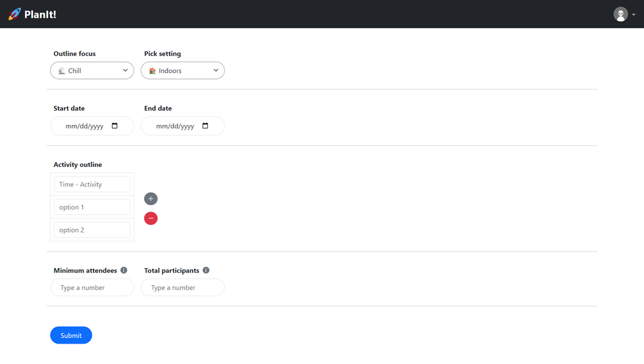Viewport: 644px width, 364px height.
Task: Click the Activity outline label
Action: 78,164
